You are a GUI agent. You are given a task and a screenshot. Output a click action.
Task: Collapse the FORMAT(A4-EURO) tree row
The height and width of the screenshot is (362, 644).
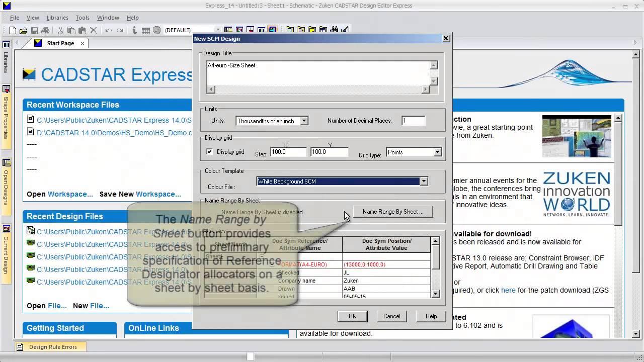[x=272, y=264]
